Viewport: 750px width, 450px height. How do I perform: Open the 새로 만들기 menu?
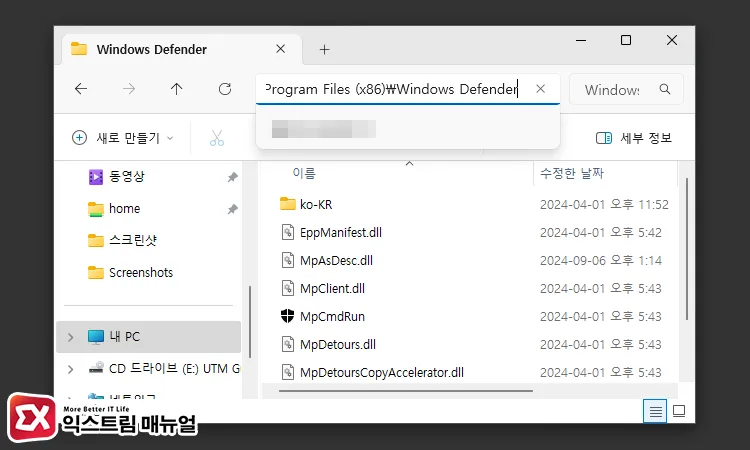tap(123, 138)
